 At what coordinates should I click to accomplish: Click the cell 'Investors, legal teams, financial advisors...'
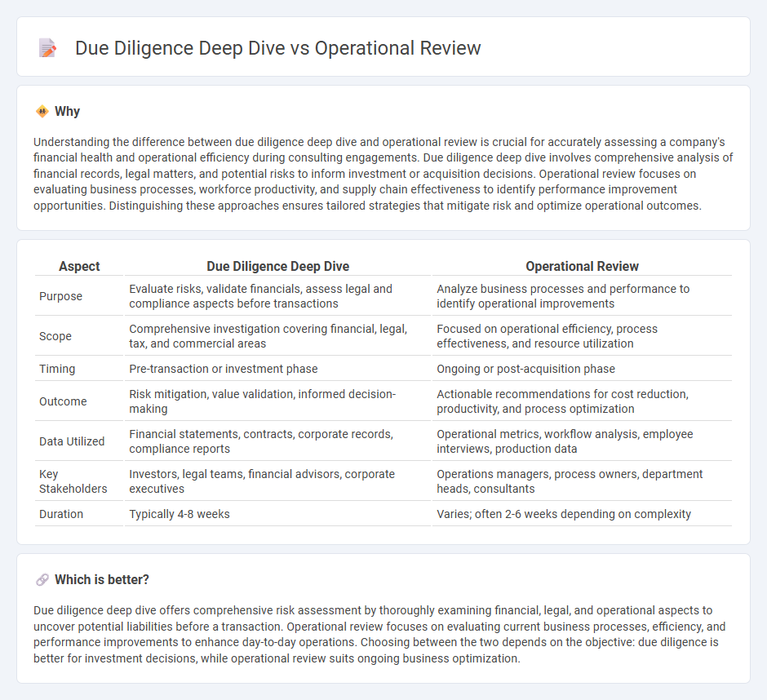click(278, 481)
